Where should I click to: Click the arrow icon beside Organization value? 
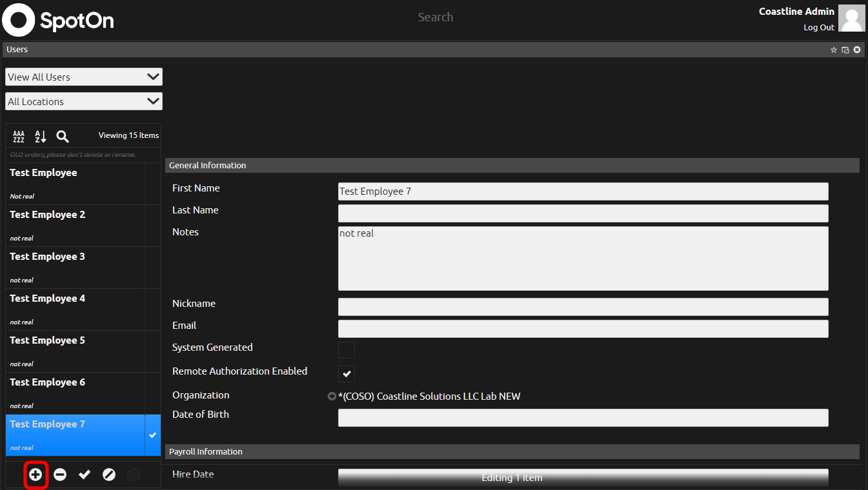pos(332,396)
